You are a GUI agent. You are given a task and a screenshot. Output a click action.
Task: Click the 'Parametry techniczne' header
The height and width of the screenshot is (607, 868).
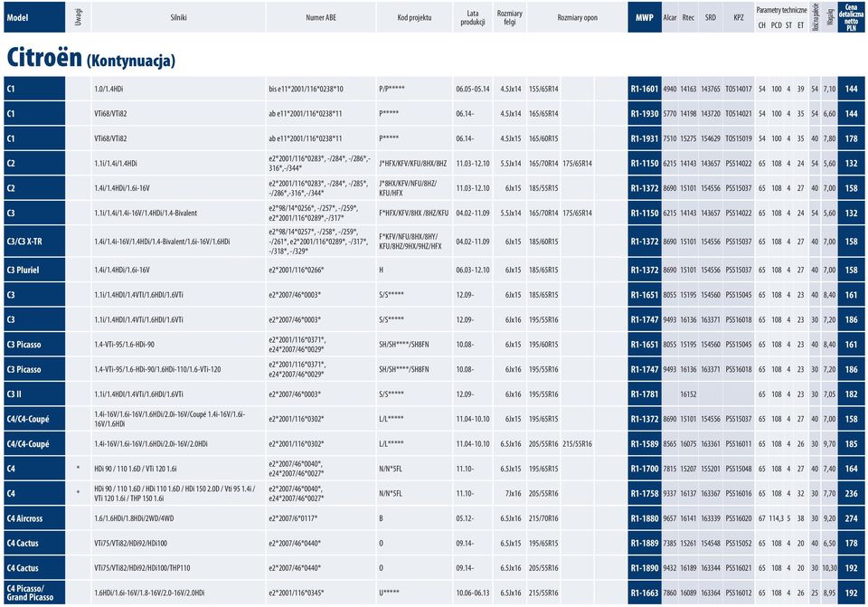781,10
